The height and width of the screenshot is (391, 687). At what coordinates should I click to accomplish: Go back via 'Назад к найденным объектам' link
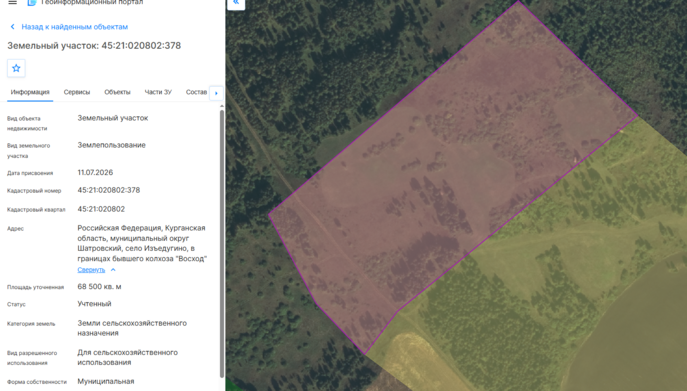pyautogui.click(x=74, y=27)
